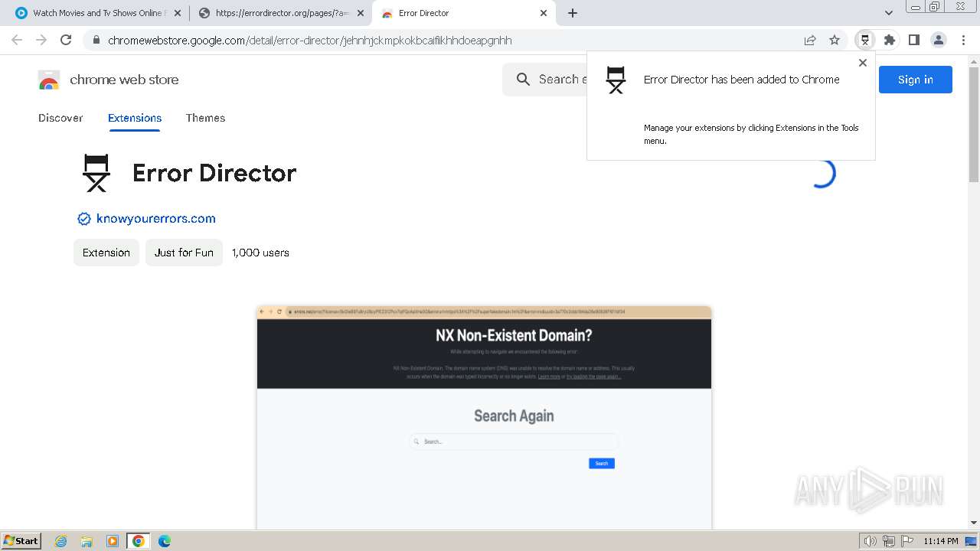
Task: Open the Chrome profile avatar
Action: click(939, 40)
